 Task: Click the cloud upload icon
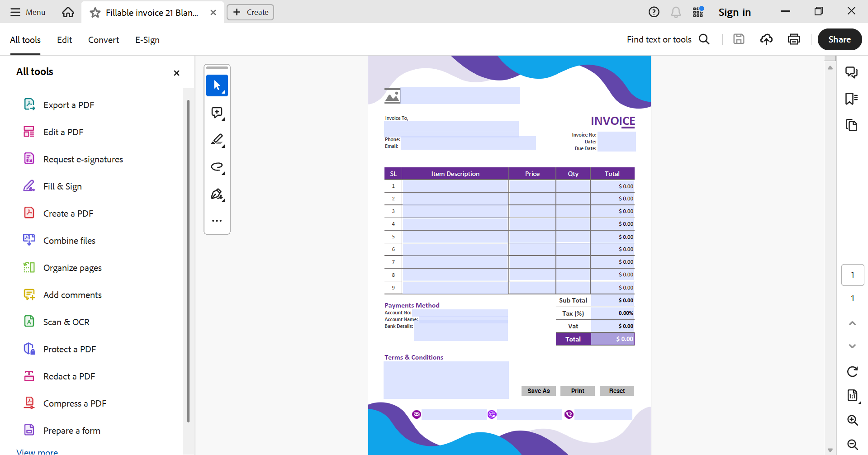pyautogui.click(x=766, y=39)
